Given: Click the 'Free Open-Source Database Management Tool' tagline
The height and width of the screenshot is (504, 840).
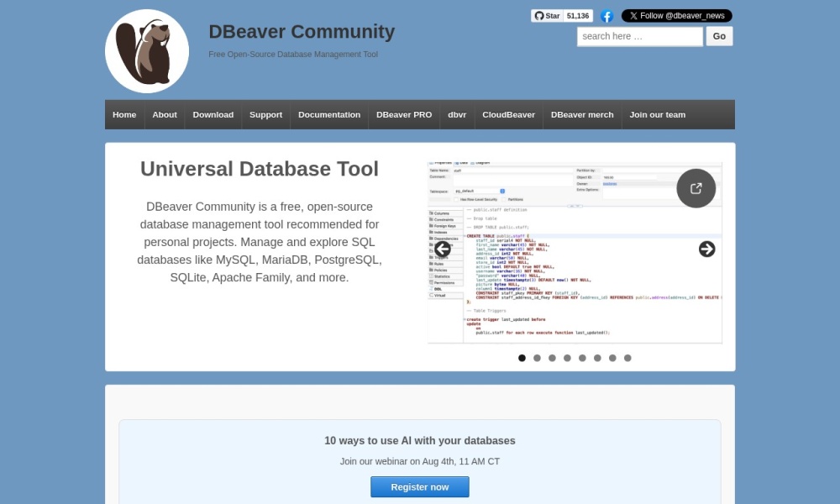Looking at the screenshot, I should (293, 54).
